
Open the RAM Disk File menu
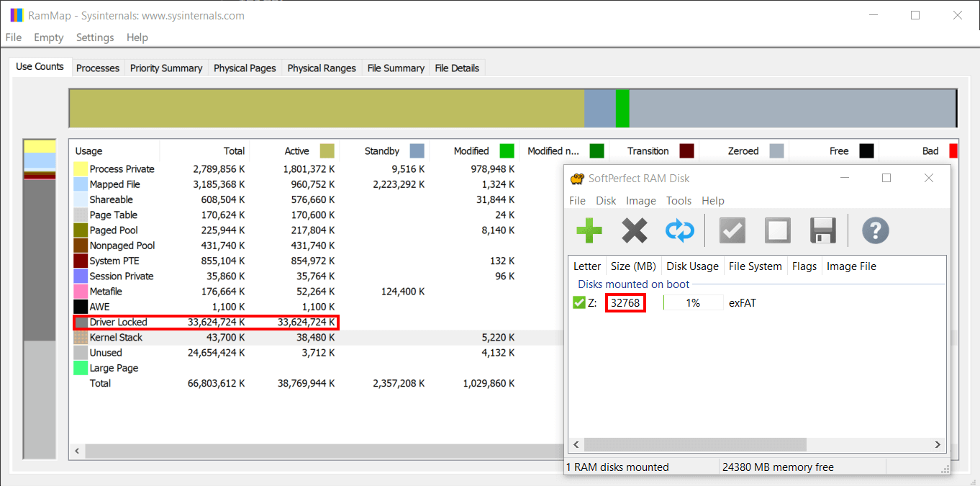click(x=578, y=201)
